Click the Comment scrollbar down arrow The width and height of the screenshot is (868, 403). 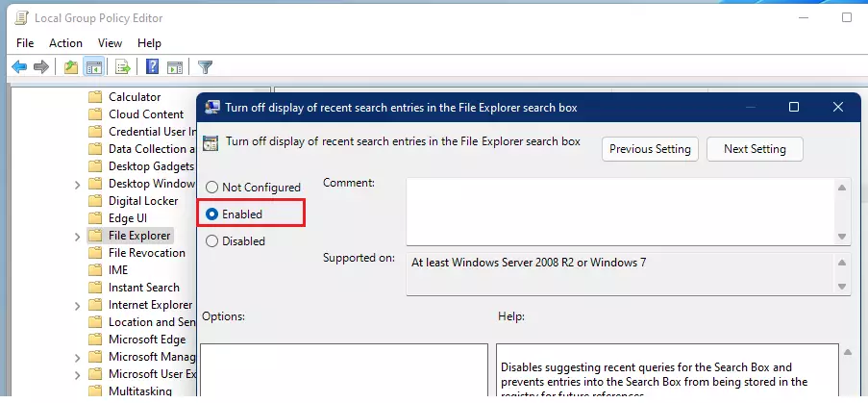click(842, 237)
